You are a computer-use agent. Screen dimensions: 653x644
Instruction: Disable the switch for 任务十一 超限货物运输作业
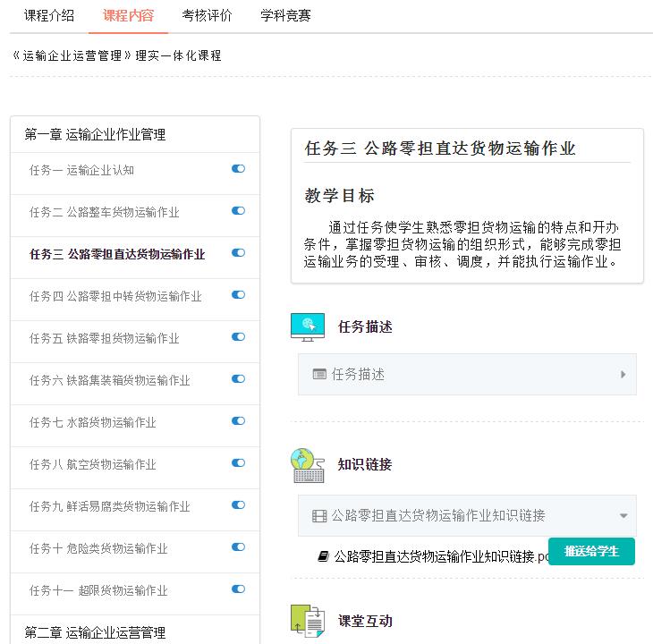click(238, 589)
